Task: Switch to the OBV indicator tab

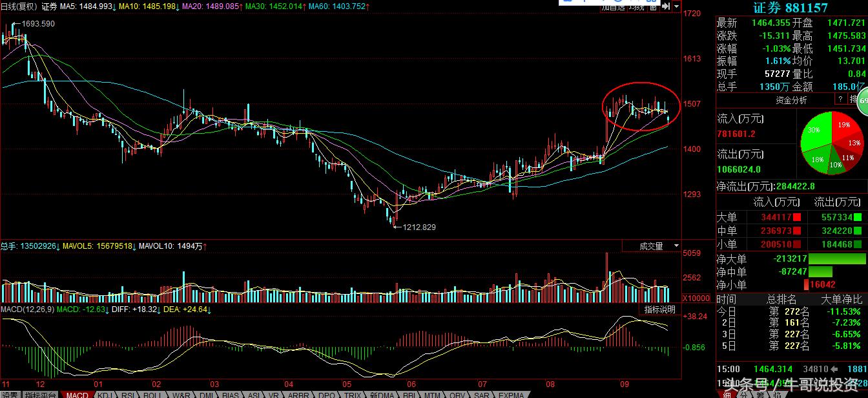Action: pyautogui.click(x=457, y=395)
